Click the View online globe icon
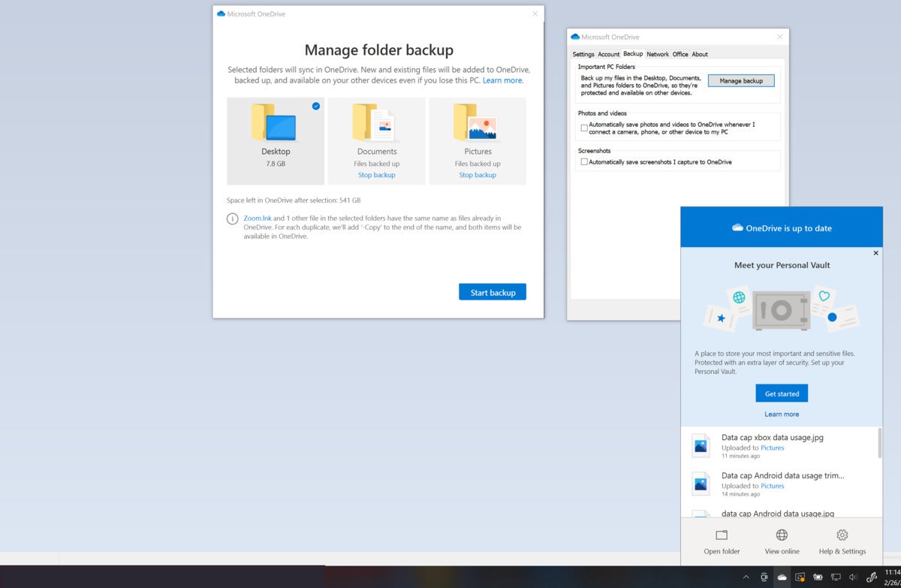The image size is (901, 588). (782, 535)
